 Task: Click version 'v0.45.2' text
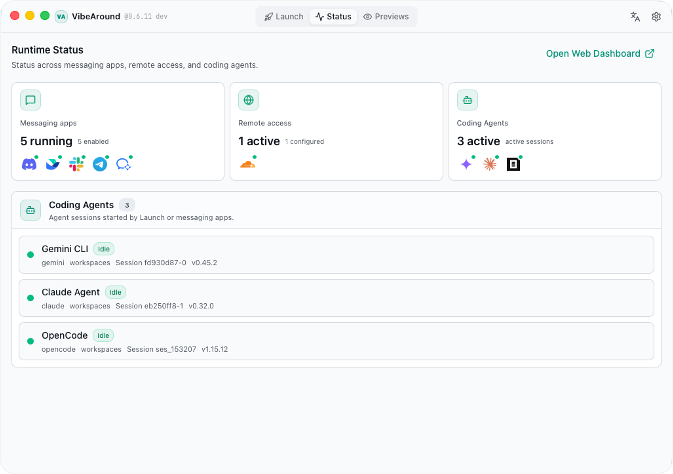pyautogui.click(x=204, y=263)
